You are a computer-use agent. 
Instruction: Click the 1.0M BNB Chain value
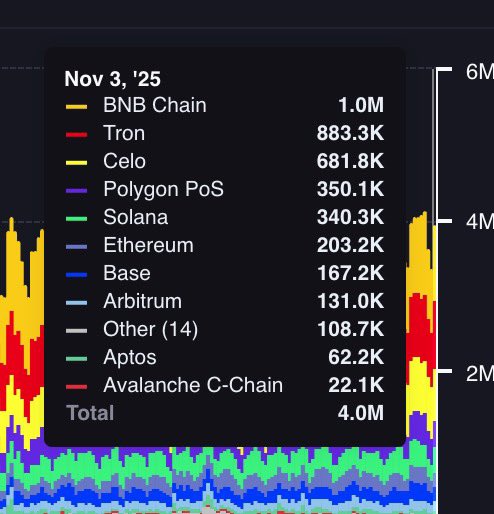[x=361, y=105]
